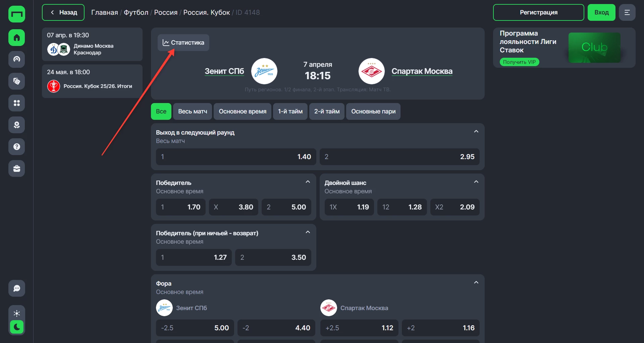Viewport: 644px width, 343px height.
Task: Open the hamburger menu at top right
Action: tap(627, 12)
